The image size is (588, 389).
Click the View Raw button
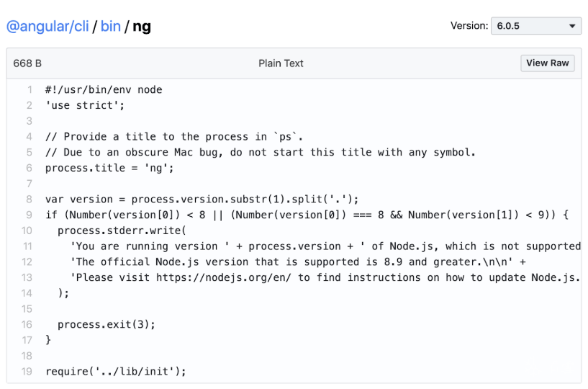pos(547,63)
